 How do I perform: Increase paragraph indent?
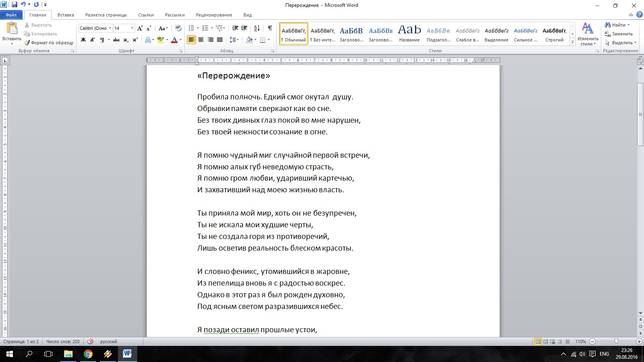click(x=244, y=28)
